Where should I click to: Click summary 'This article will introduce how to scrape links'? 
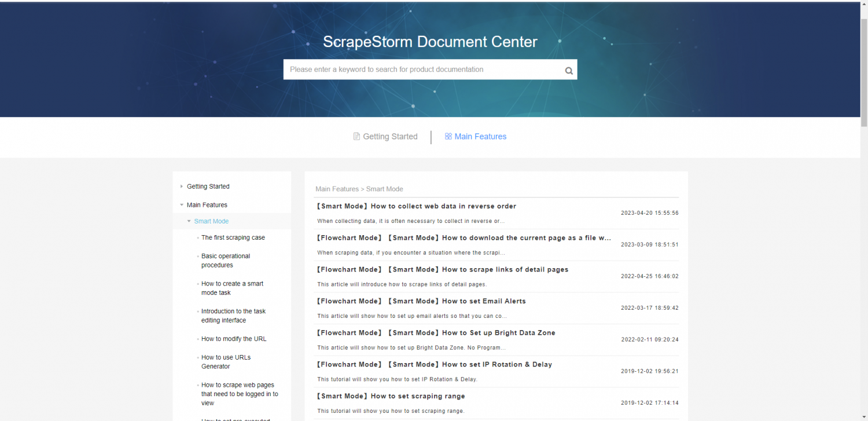pos(402,284)
